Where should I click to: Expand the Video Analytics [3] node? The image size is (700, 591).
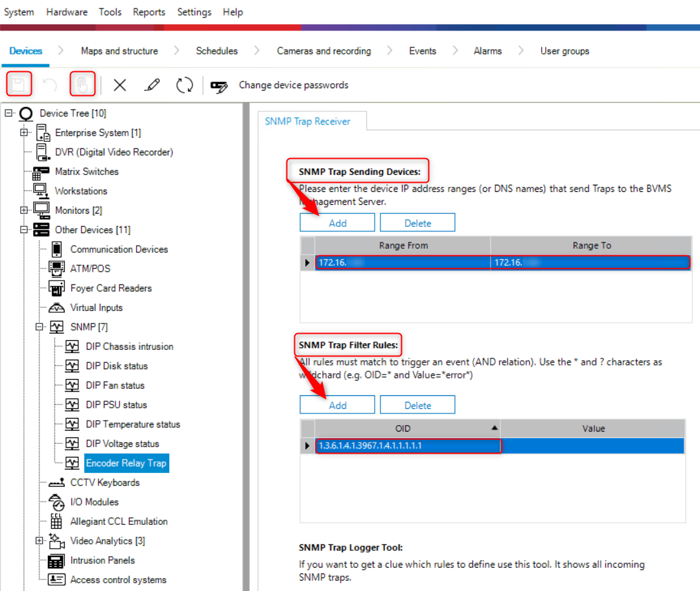click(x=40, y=541)
